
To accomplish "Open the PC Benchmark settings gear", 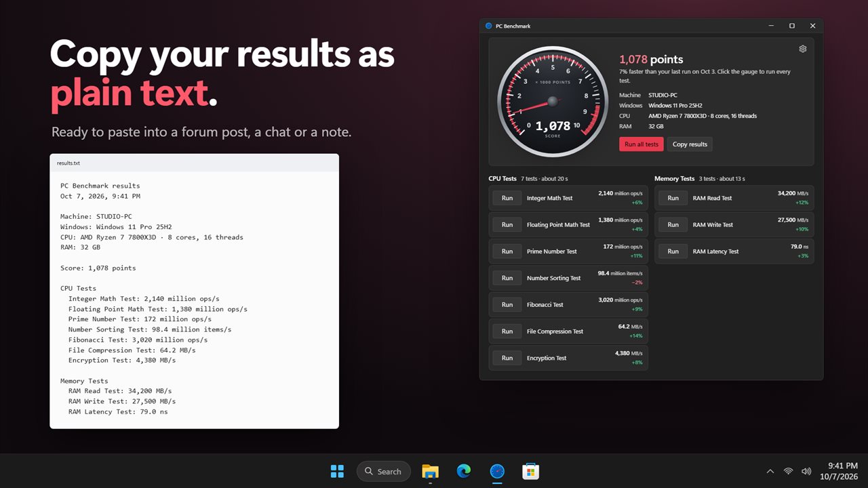I will click(x=803, y=49).
